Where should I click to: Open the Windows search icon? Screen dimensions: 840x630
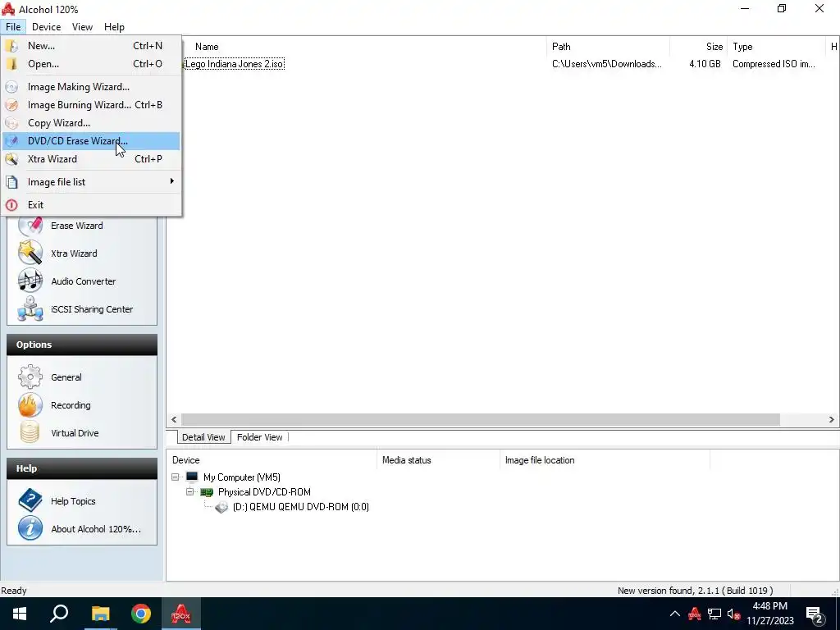click(x=59, y=614)
